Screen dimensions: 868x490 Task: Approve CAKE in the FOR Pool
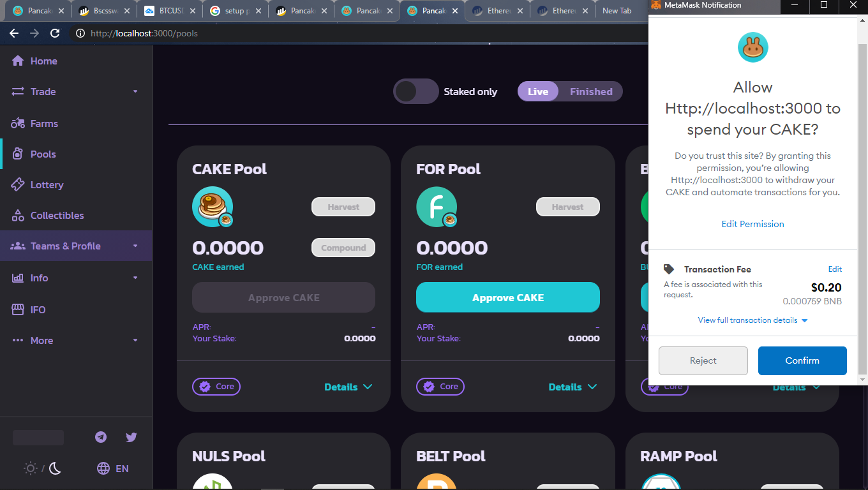tap(507, 297)
